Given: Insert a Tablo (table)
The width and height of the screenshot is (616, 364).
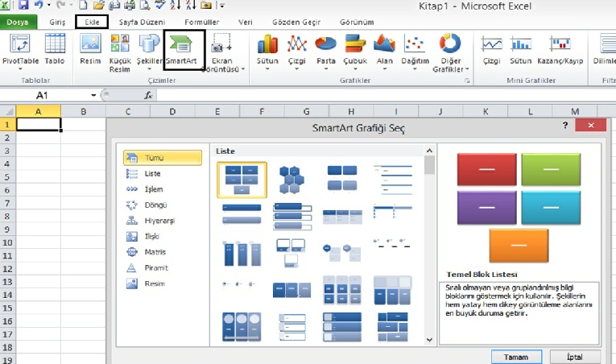Looking at the screenshot, I should tap(55, 49).
